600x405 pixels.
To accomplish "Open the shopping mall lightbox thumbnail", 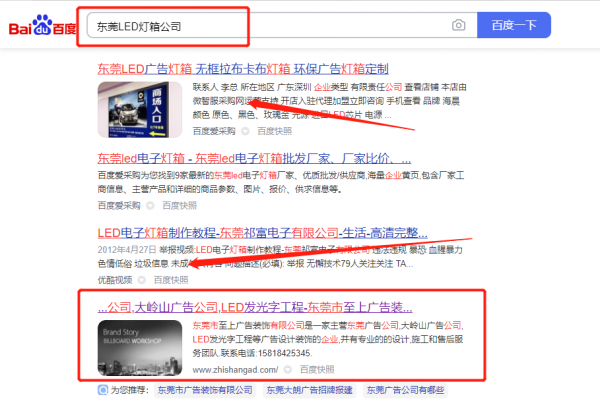I will click(140, 109).
